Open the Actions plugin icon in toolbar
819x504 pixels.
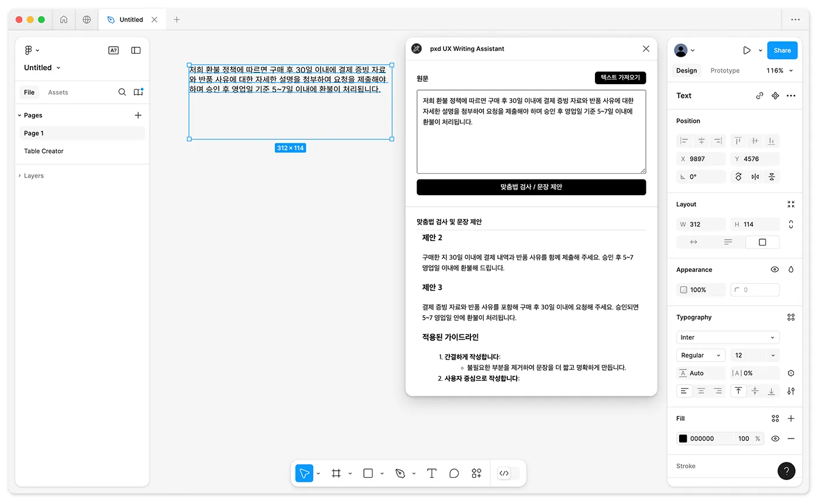pyautogui.click(x=476, y=474)
